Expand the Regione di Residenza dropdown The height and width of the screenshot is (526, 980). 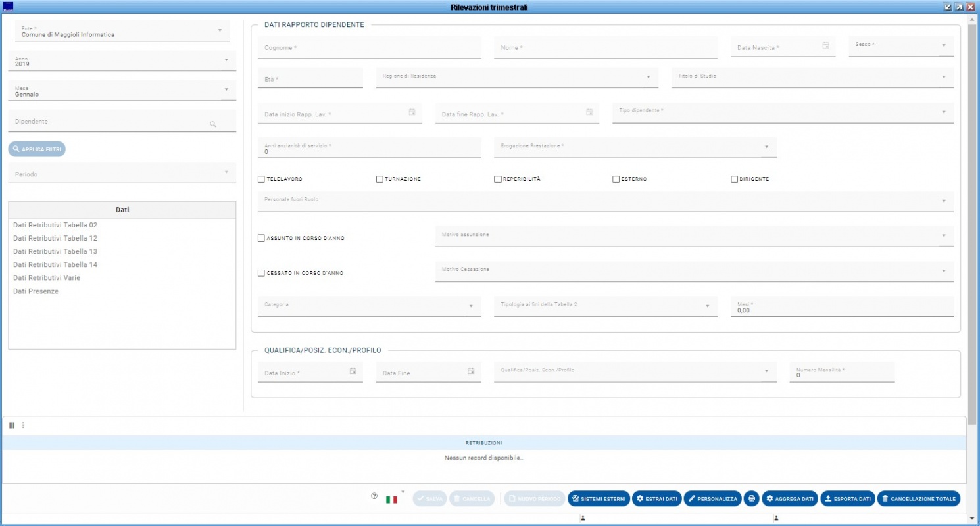(648, 76)
